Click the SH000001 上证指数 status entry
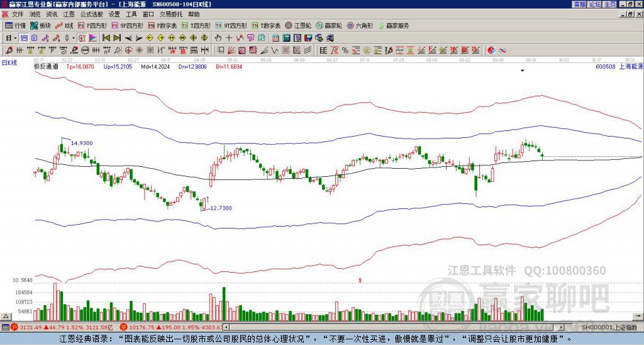Viewport: 644px width, 345px height. pos(609,327)
